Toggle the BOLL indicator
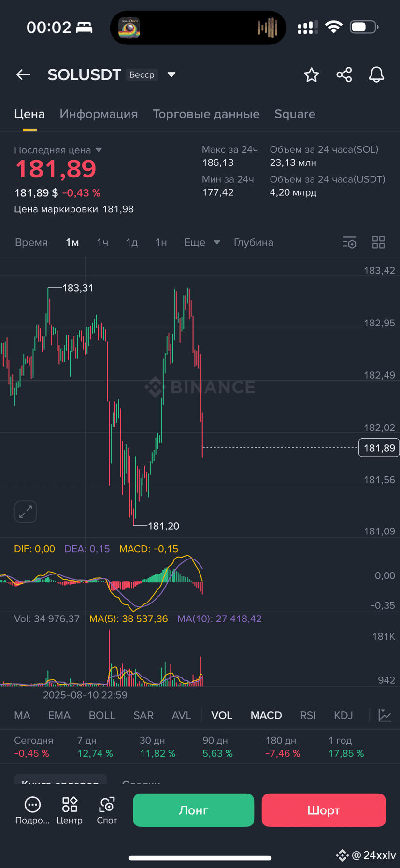The width and height of the screenshot is (400, 868). click(x=102, y=715)
